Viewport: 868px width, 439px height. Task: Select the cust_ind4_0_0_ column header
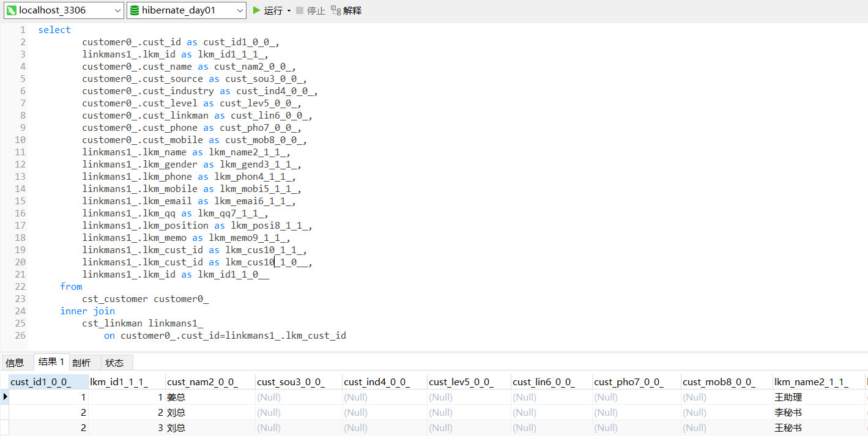(385, 382)
